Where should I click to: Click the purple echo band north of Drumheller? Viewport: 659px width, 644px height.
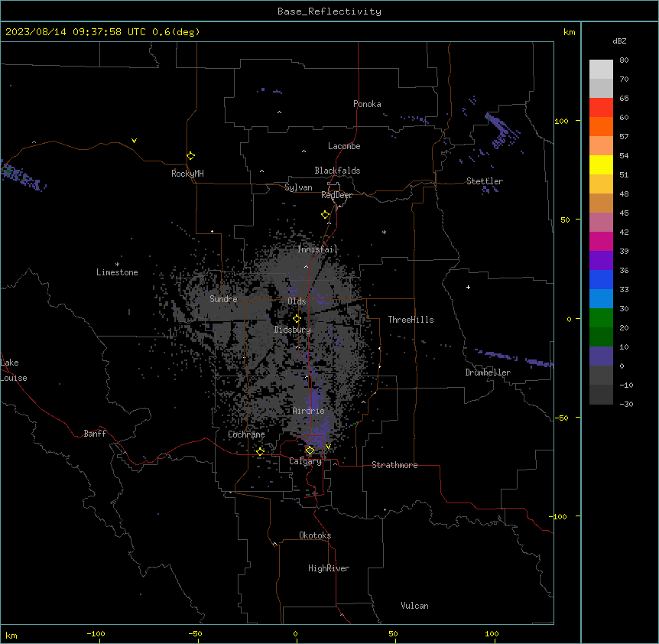pos(514,358)
